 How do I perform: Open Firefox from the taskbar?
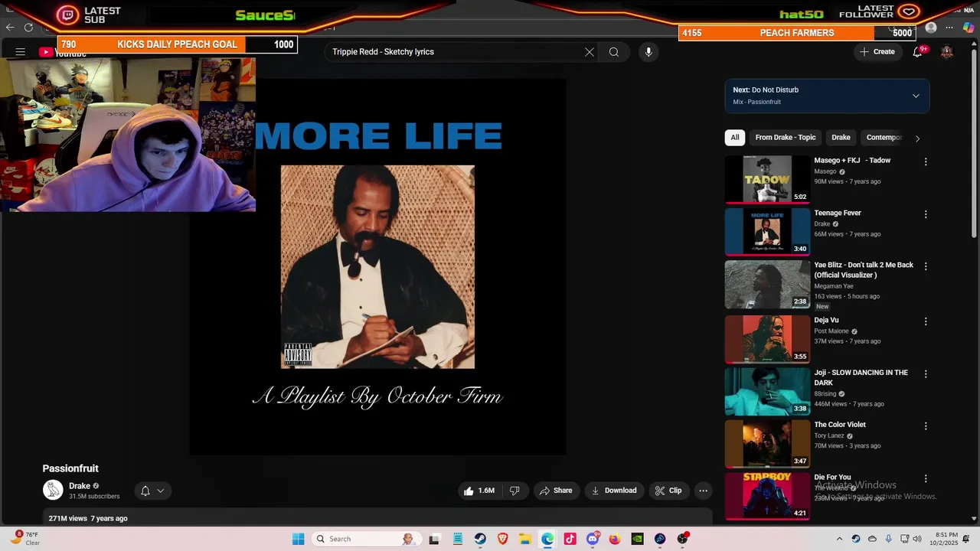pyautogui.click(x=615, y=539)
